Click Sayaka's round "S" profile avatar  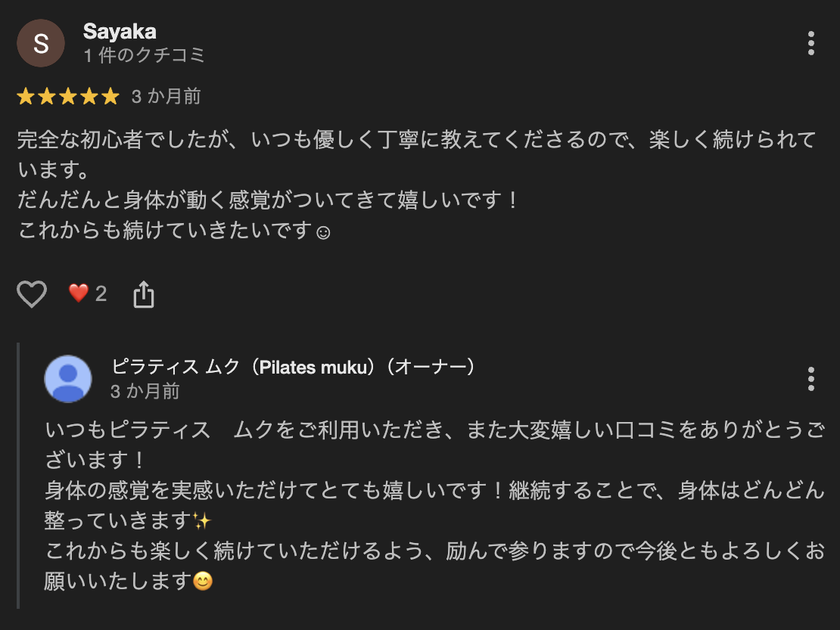[41, 43]
